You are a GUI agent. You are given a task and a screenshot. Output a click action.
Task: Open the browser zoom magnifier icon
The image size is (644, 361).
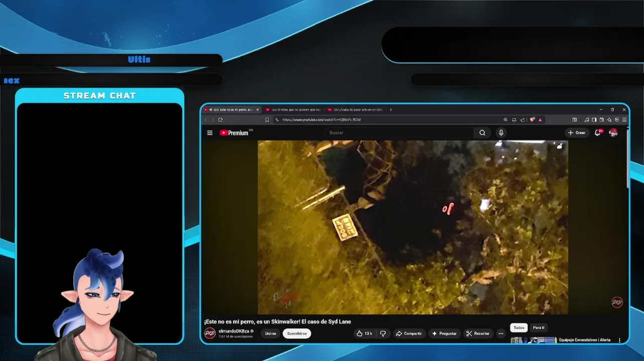[505, 120]
